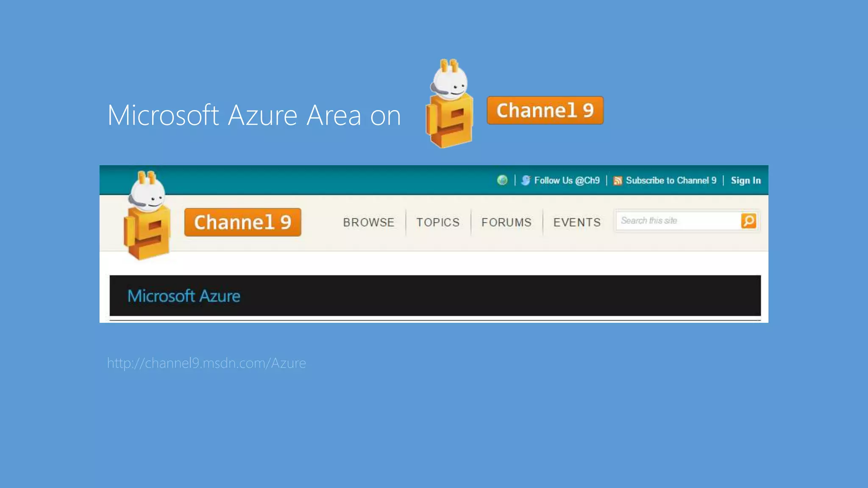The width and height of the screenshot is (868, 488).
Task: Click the Channel 9 mascot in site header
Action: 147,215
